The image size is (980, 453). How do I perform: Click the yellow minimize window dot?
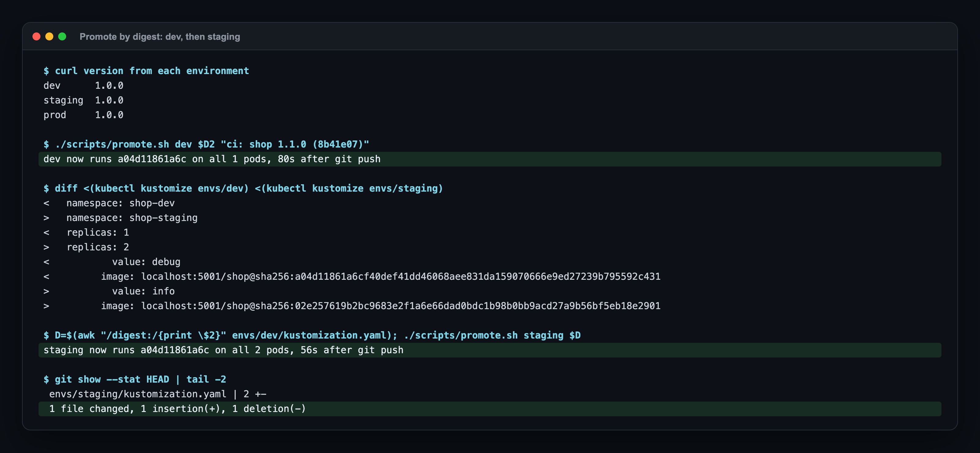(49, 36)
